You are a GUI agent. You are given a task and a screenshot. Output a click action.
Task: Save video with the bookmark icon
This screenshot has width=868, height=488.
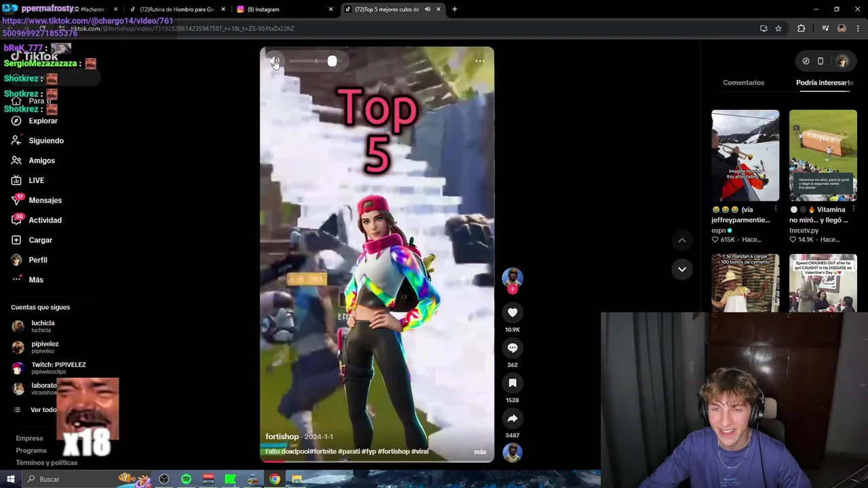513,383
